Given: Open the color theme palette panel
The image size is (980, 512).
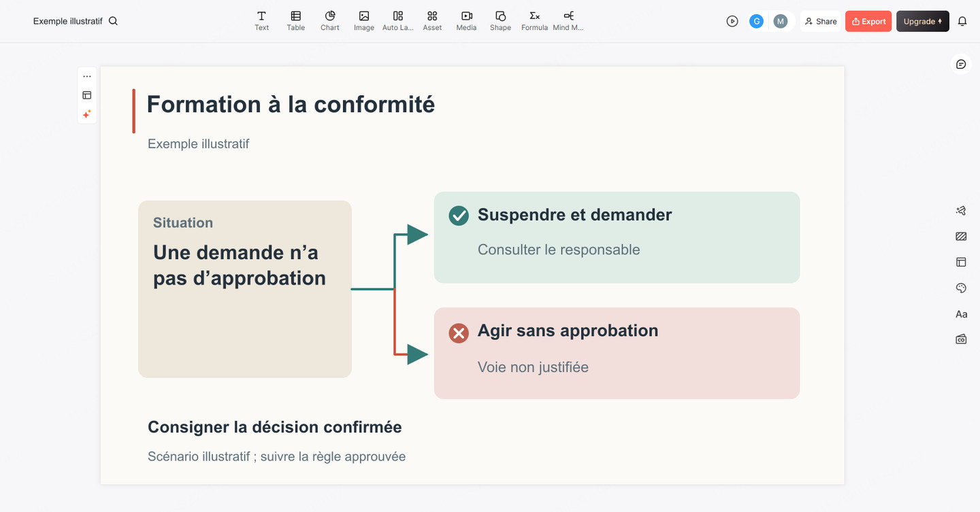Looking at the screenshot, I should click(961, 288).
